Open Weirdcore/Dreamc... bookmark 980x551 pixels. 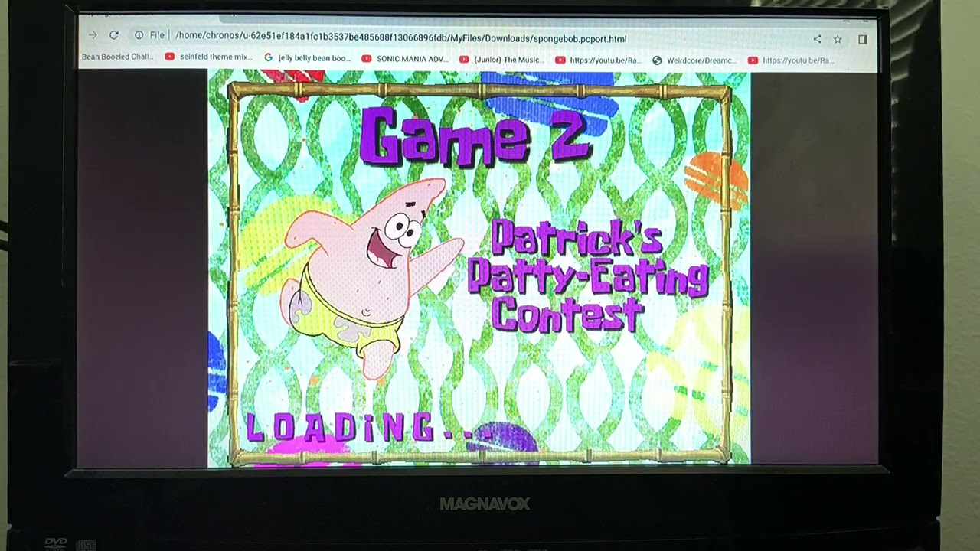click(x=695, y=60)
